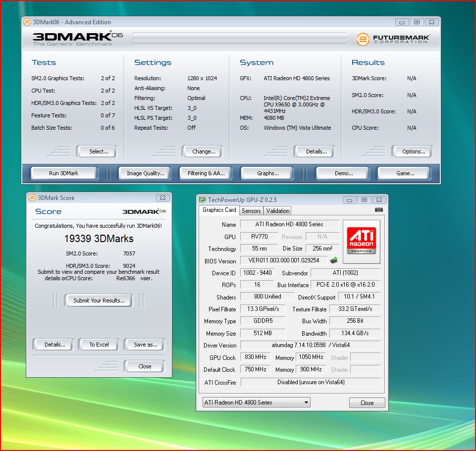Click the GPU Clock 830 MHz field
The height and width of the screenshot is (451, 476).
coord(255,357)
